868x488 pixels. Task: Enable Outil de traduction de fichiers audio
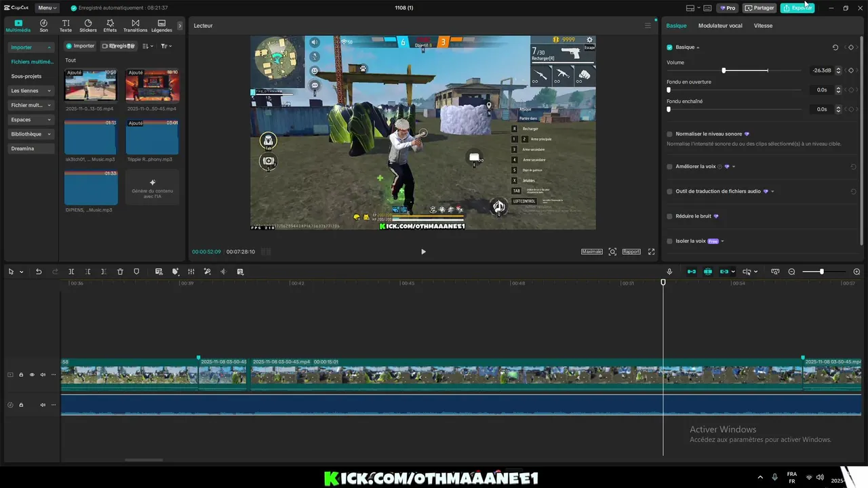coord(669,192)
